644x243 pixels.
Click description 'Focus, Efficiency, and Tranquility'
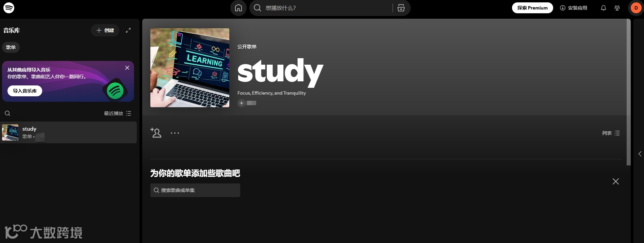pyautogui.click(x=271, y=93)
